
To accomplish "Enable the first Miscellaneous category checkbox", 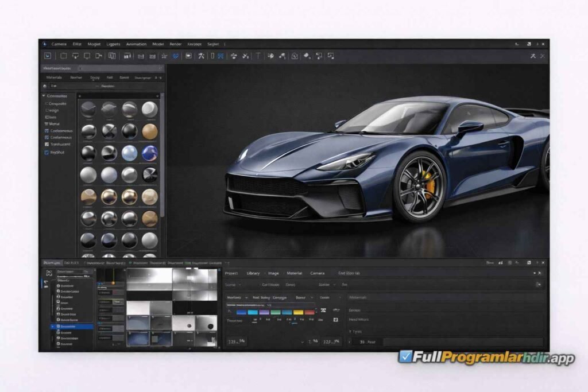I will point(47,131).
